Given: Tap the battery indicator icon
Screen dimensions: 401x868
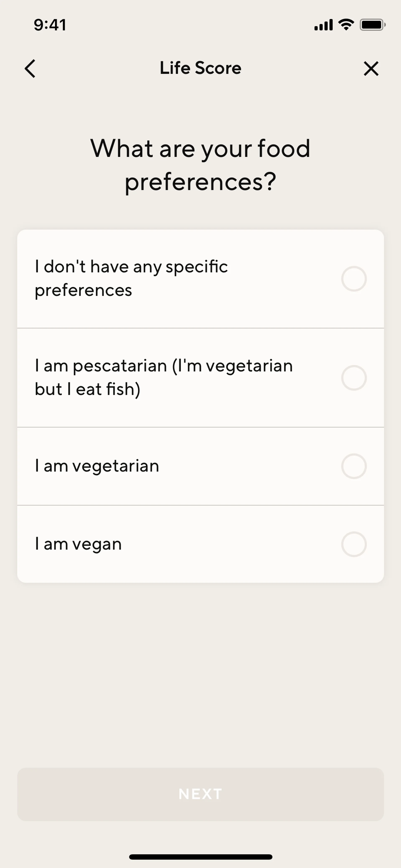Looking at the screenshot, I should click(372, 25).
